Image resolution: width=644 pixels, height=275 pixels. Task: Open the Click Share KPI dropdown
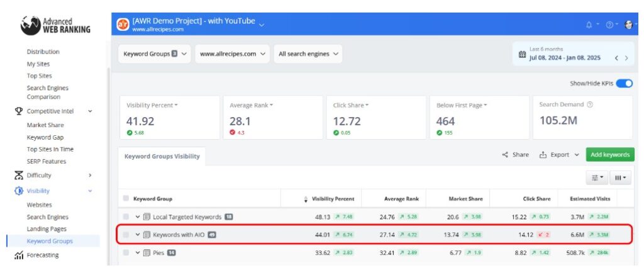click(351, 105)
